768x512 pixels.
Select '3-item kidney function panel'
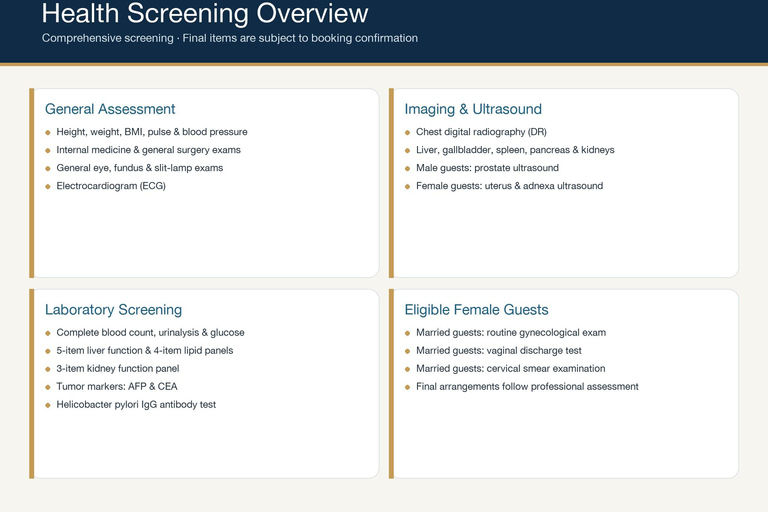coord(118,368)
